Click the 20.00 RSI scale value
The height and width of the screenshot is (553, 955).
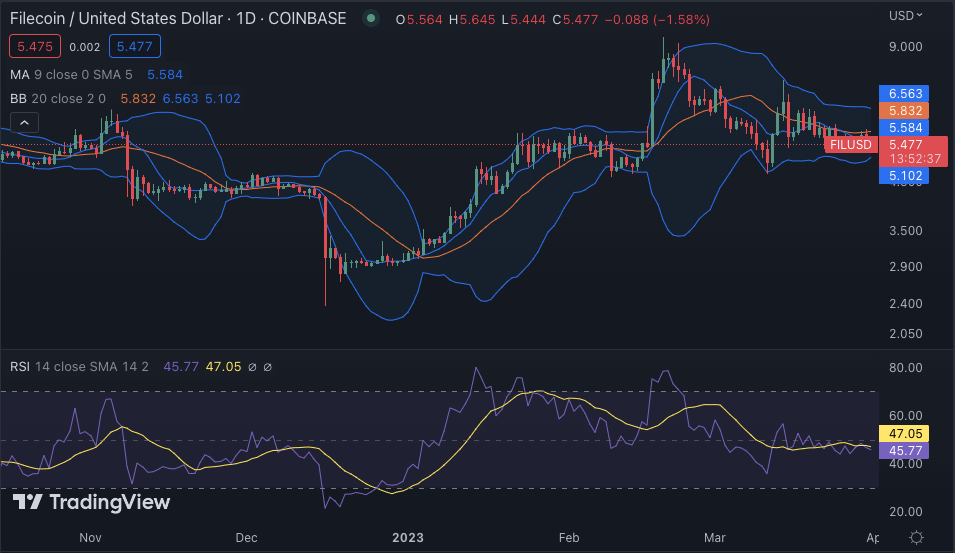point(906,512)
